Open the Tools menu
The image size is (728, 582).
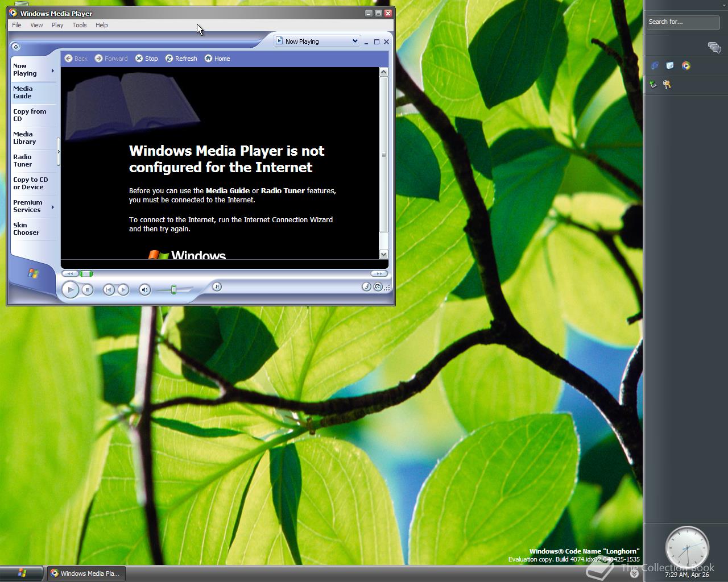click(80, 25)
